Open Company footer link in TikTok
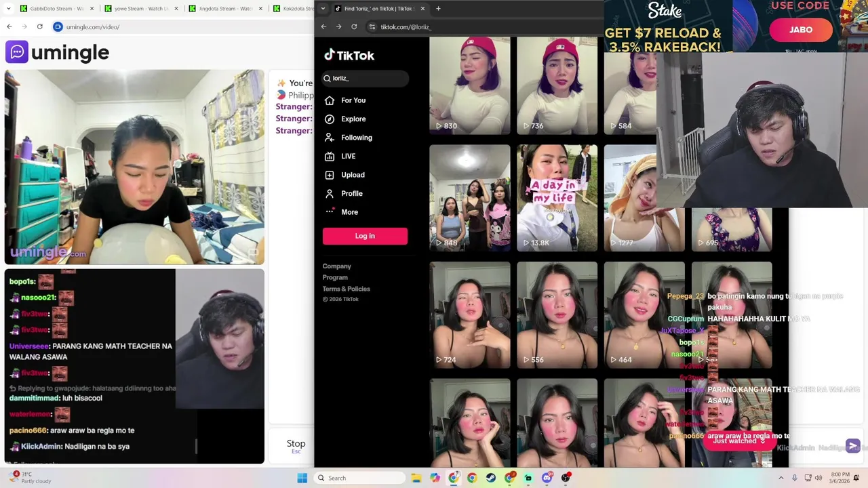Image resolution: width=868 pixels, height=488 pixels. pyautogui.click(x=336, y=266)
